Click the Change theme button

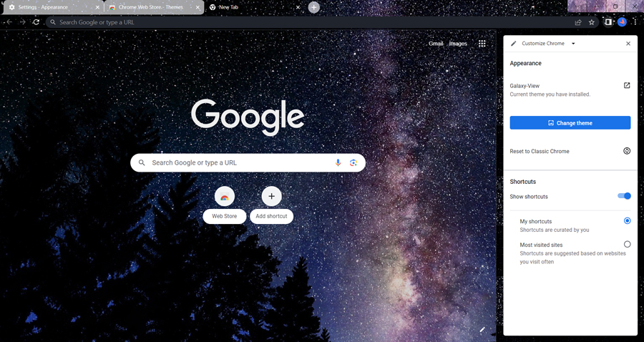click(x=570, y=123)
